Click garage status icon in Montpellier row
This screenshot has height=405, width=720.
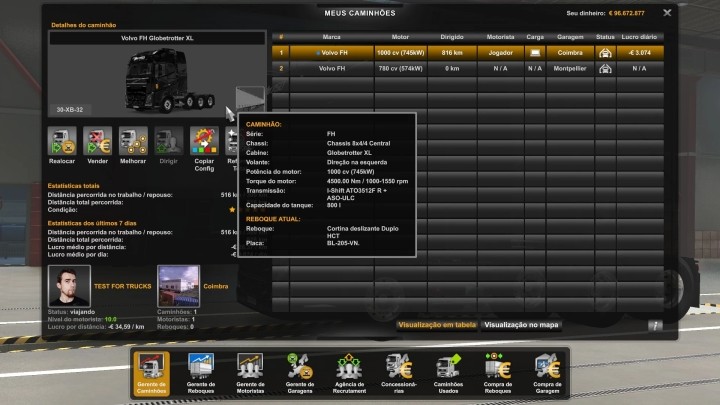[605, 68]
